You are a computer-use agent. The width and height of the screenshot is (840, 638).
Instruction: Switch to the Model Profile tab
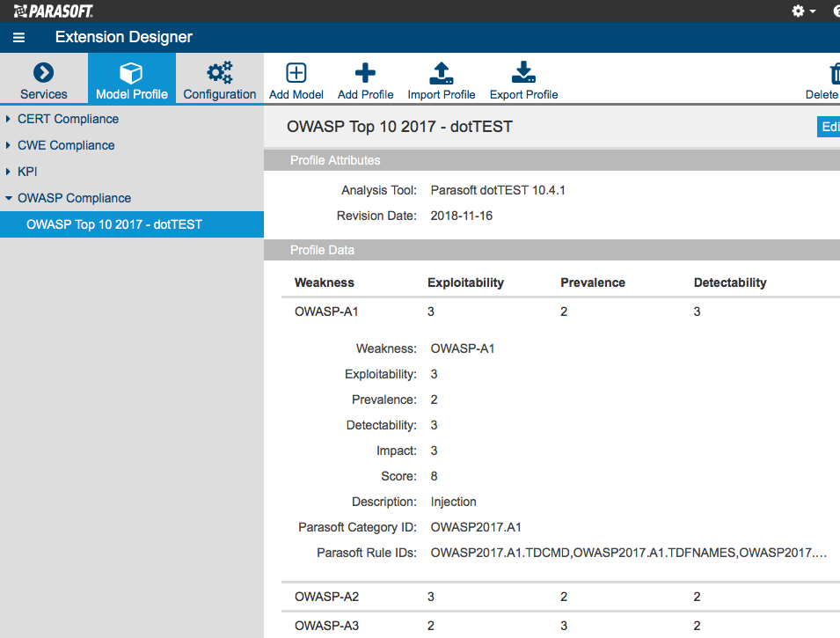[x=132, y=78]
